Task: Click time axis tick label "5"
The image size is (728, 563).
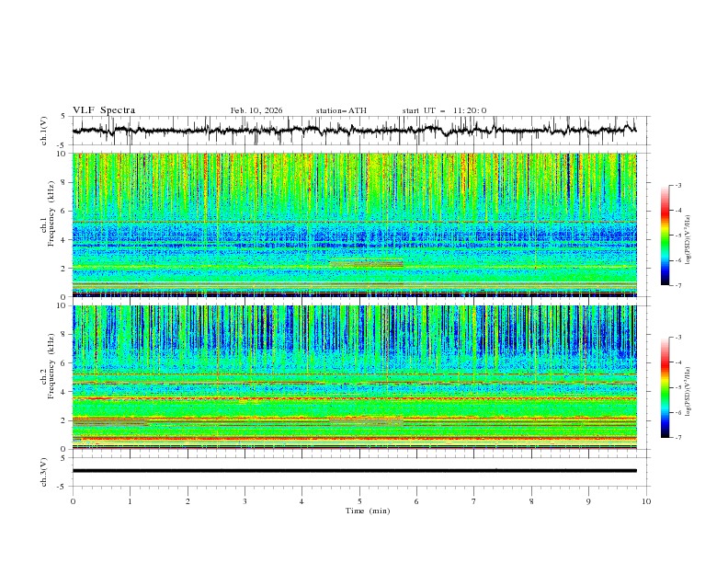Action: [359, 501]
